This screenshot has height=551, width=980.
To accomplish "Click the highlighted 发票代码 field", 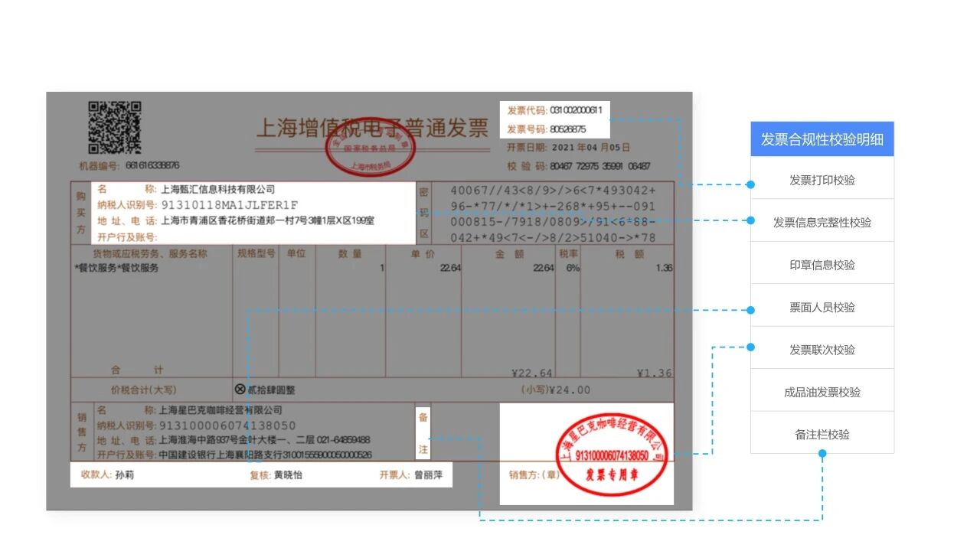I will pos(555,110).
